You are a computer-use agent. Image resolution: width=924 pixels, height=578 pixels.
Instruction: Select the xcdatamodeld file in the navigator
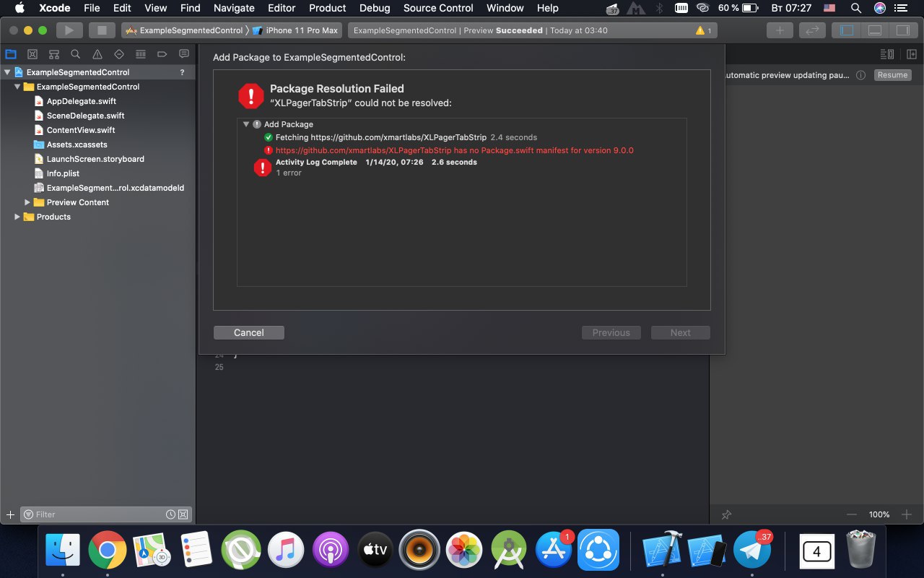(x=115, y=188)
